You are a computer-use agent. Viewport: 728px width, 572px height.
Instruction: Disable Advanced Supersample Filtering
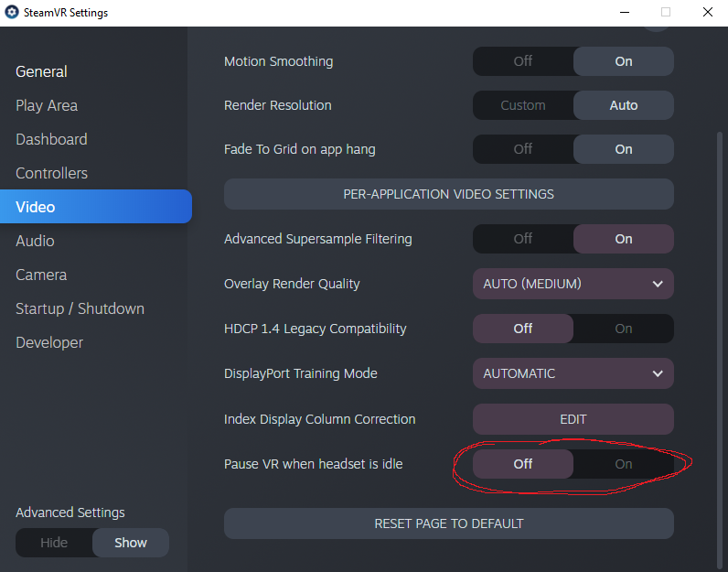[x=523, y=239]
